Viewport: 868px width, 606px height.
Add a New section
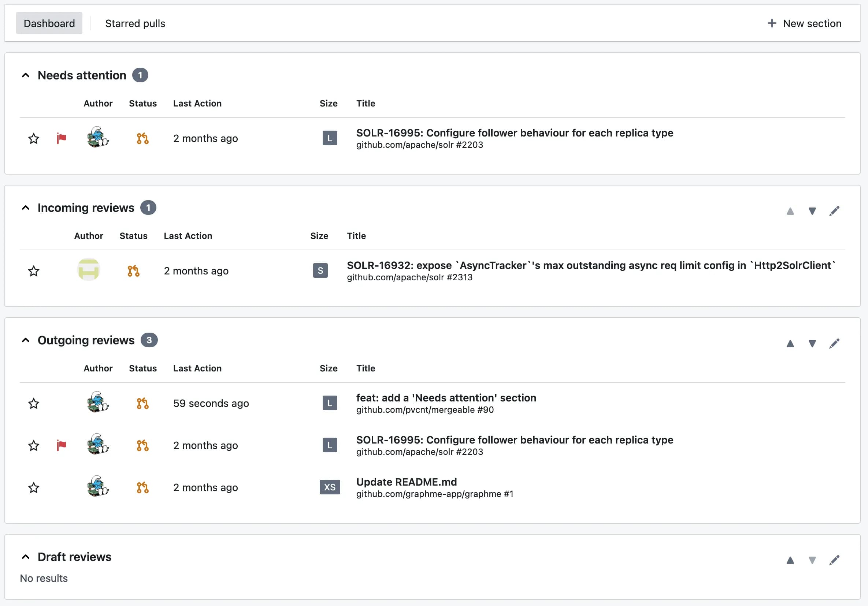(x=804, y=23)
